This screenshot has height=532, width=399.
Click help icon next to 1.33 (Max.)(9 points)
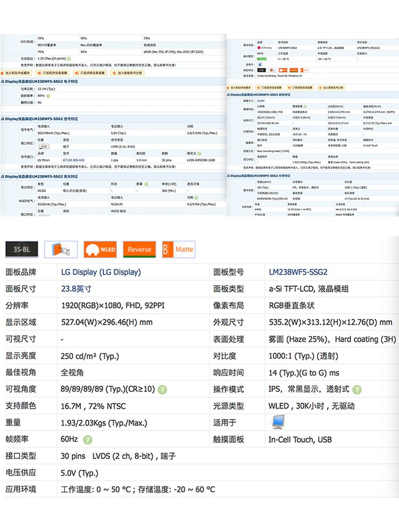coord(69,59)
